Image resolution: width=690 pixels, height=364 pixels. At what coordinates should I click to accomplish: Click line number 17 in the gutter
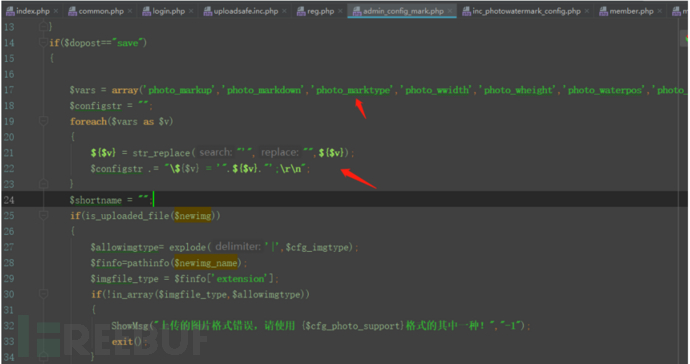click(9, 90)
